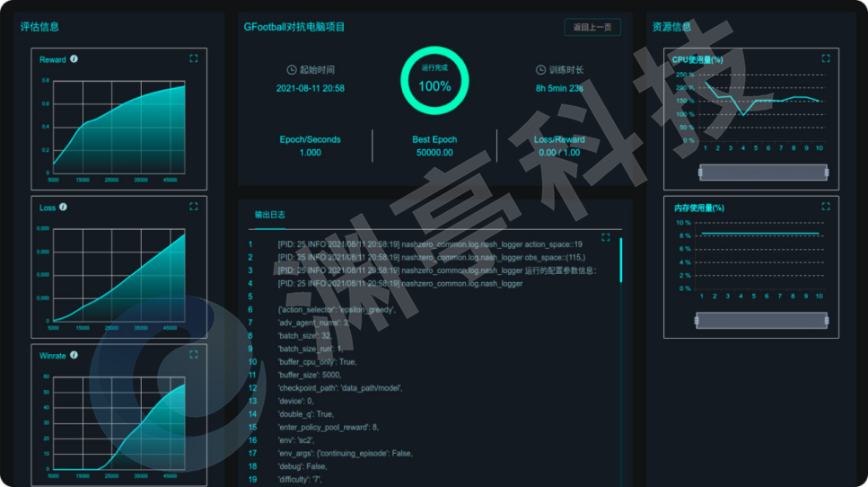This screenshot has width=868, height=487.
Task: Click the 运行完成 status label
Action: (434, 67)
